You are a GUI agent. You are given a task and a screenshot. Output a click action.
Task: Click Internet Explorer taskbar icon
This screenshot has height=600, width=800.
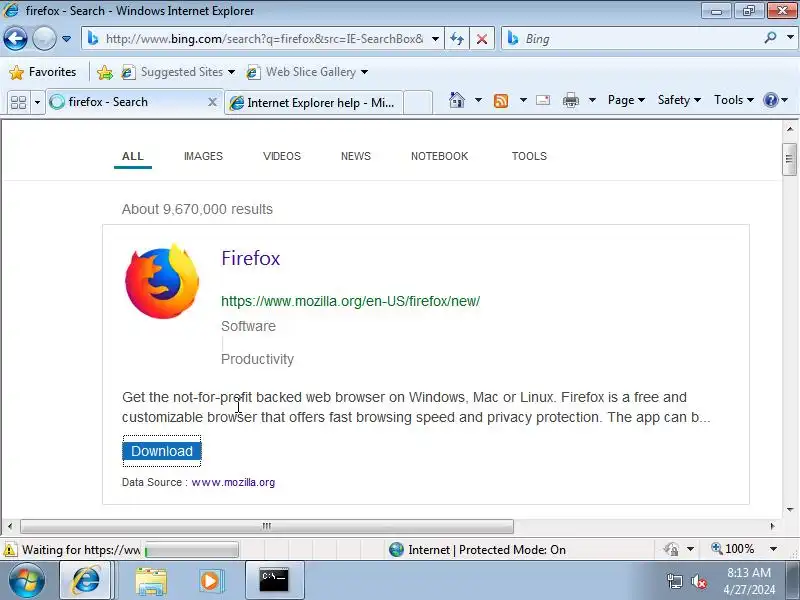86,580
